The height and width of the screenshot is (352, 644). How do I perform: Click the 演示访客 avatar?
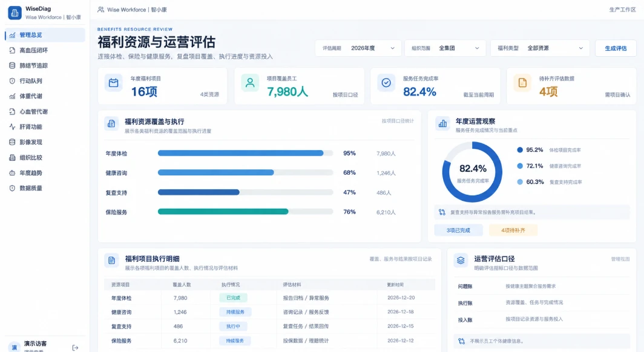click(15, 347)
